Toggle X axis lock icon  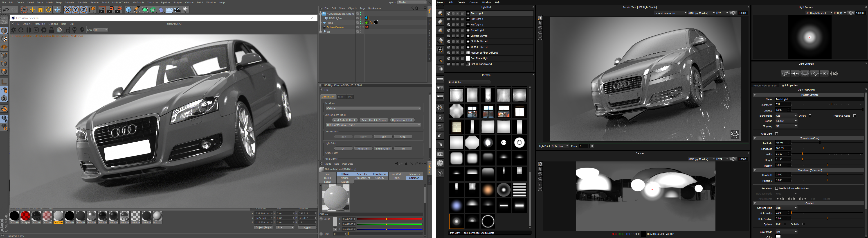(x=67, y=10)
